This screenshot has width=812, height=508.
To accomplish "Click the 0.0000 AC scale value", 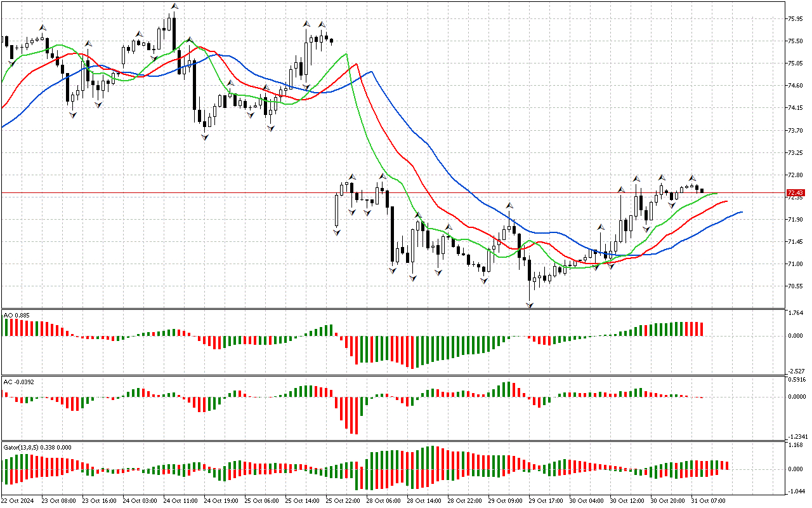I will point(796,397).
